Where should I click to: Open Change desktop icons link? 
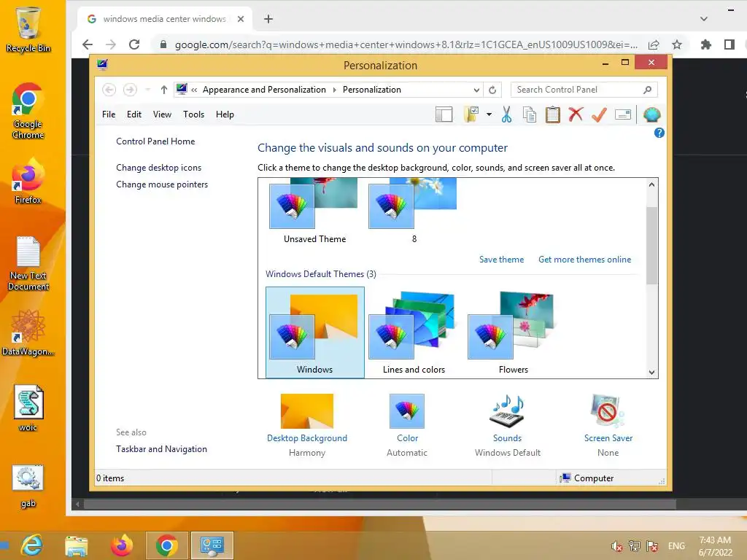(x=158, y=168)
